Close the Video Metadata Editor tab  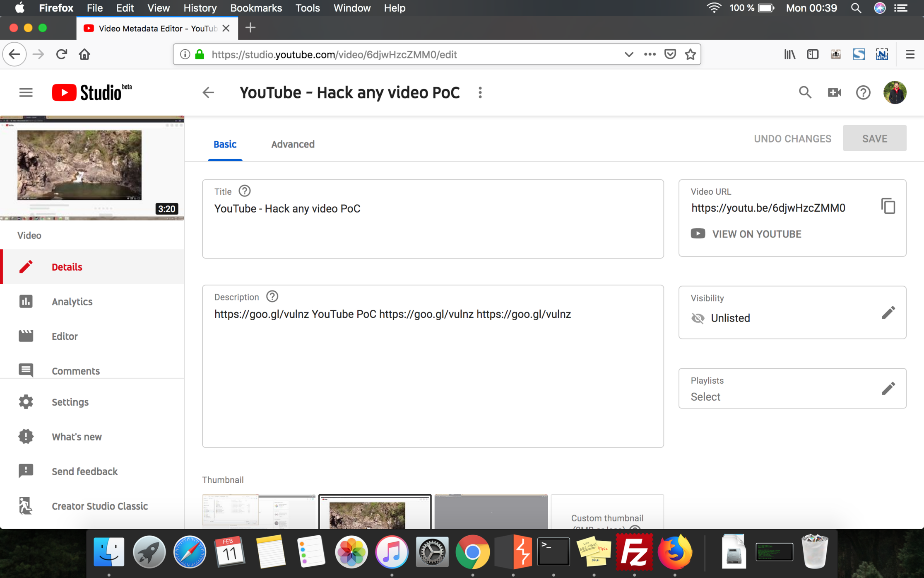coord(226,28)
